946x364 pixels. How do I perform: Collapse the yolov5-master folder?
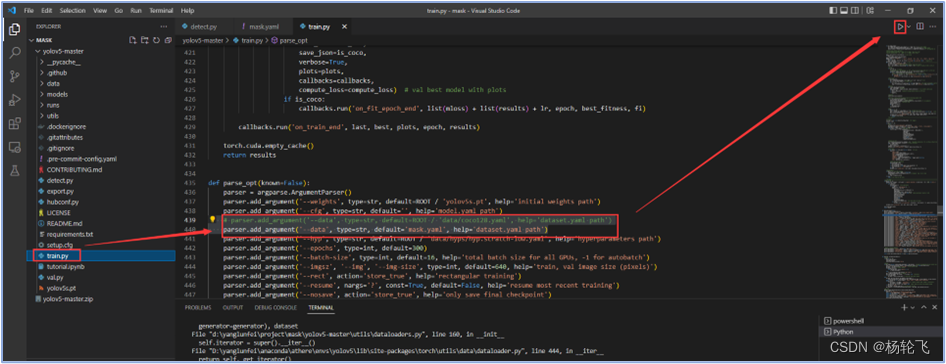coord(63,51)
